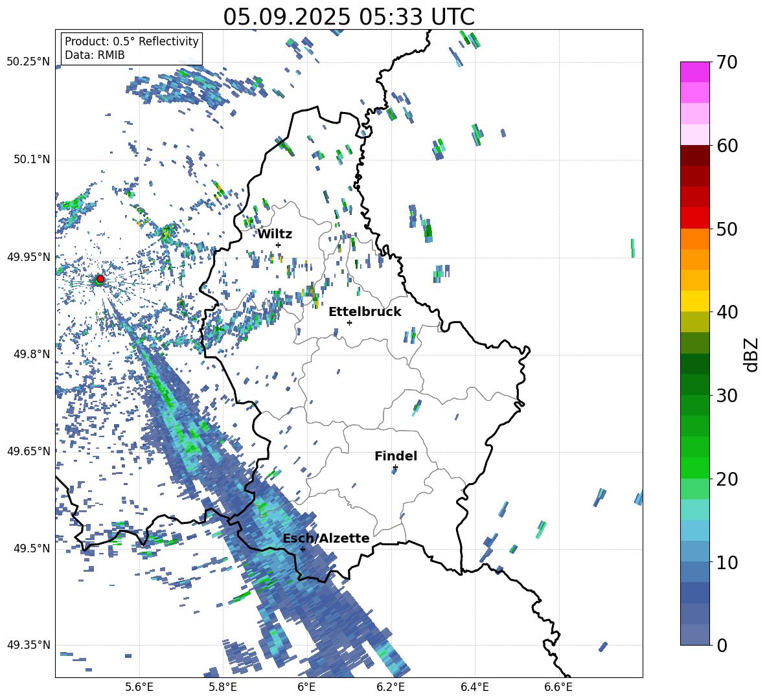
Task: Click the dark maroon colorbar segment below 60
Action: (694, 155)
